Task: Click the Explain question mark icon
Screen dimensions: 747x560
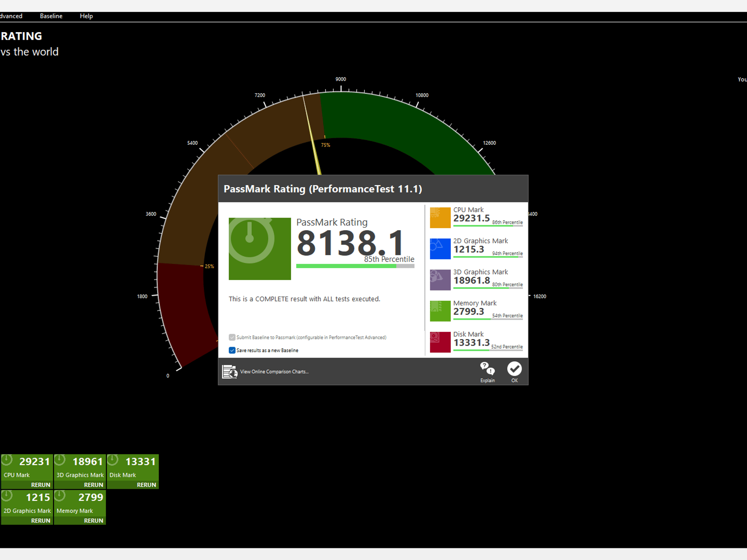Action: click(x=487, y=369)
